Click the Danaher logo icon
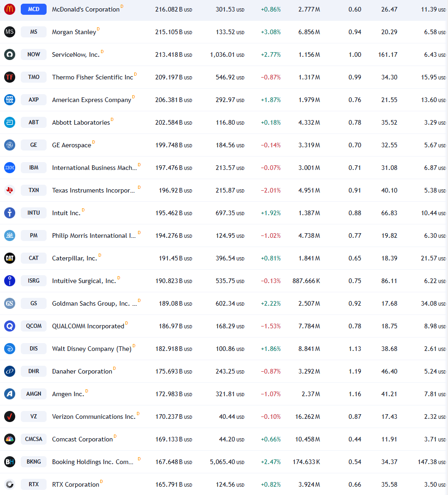 10,371
